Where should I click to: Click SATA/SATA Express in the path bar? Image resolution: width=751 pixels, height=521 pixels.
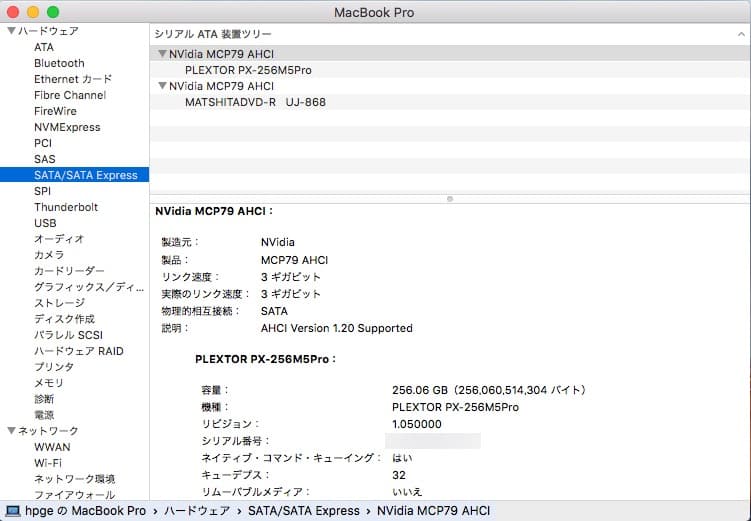(304, 511)
